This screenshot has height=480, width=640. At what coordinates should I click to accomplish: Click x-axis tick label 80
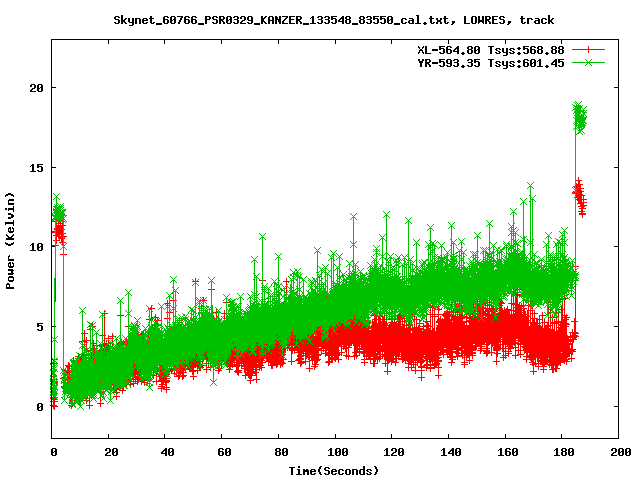[x=281, y=452]
